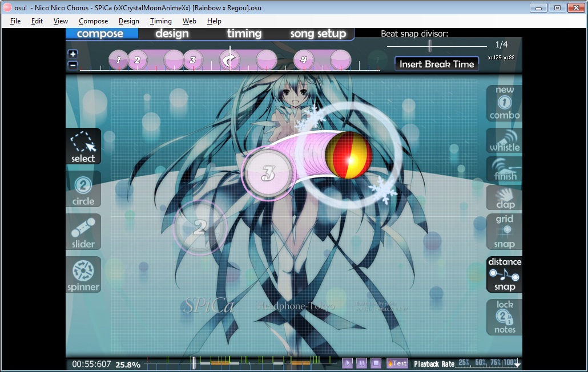Stop the song playback
The height and width of the screenshot is (372, 588).
pyautogui.click(x=376, y=363)
